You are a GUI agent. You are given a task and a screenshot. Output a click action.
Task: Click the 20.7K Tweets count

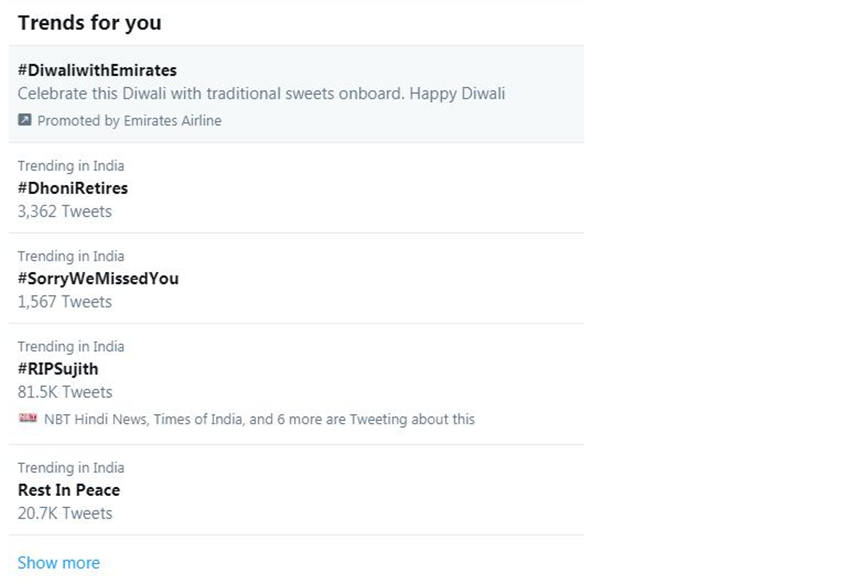click(x=65, y=513)
